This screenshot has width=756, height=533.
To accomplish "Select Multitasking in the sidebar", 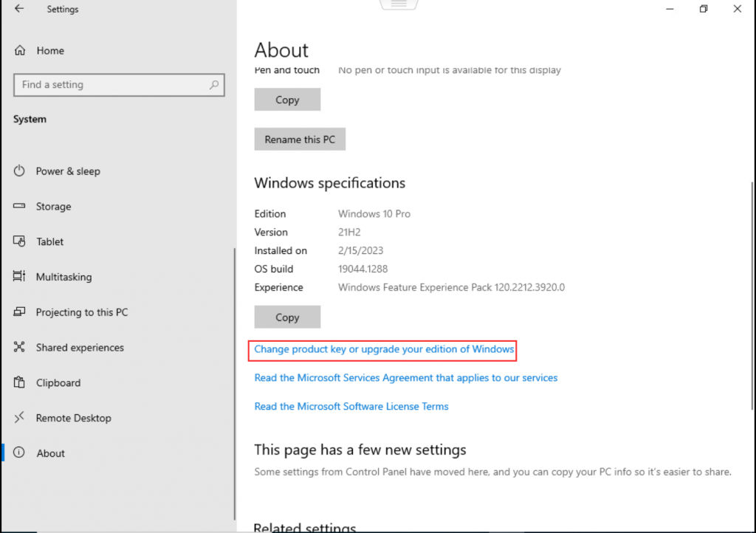I will tap(63, 277).
